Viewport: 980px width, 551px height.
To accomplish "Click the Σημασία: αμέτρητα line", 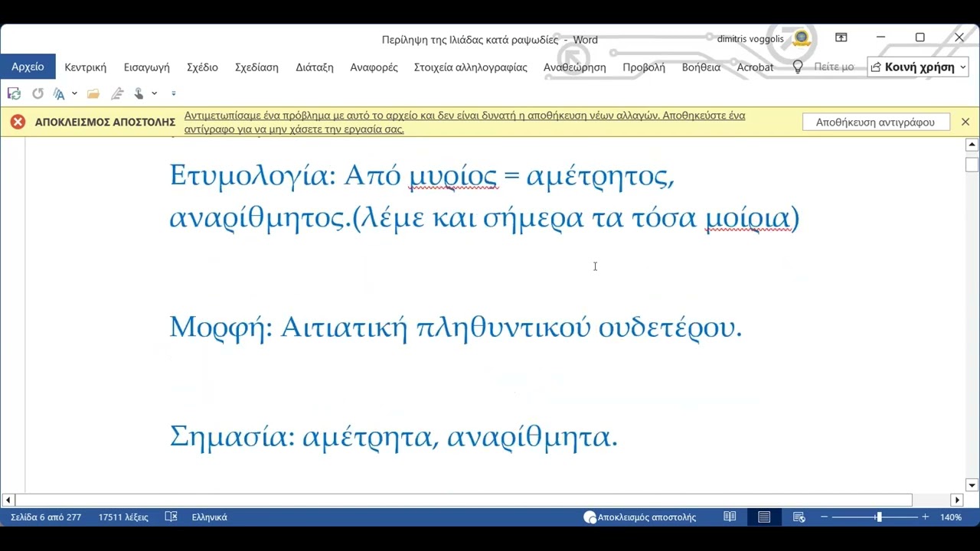I will click(394, 437).
